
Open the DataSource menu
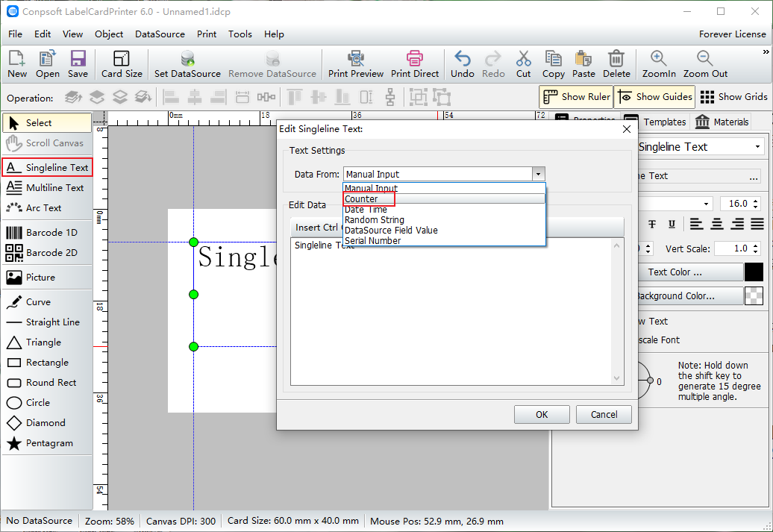click(160, 34)
